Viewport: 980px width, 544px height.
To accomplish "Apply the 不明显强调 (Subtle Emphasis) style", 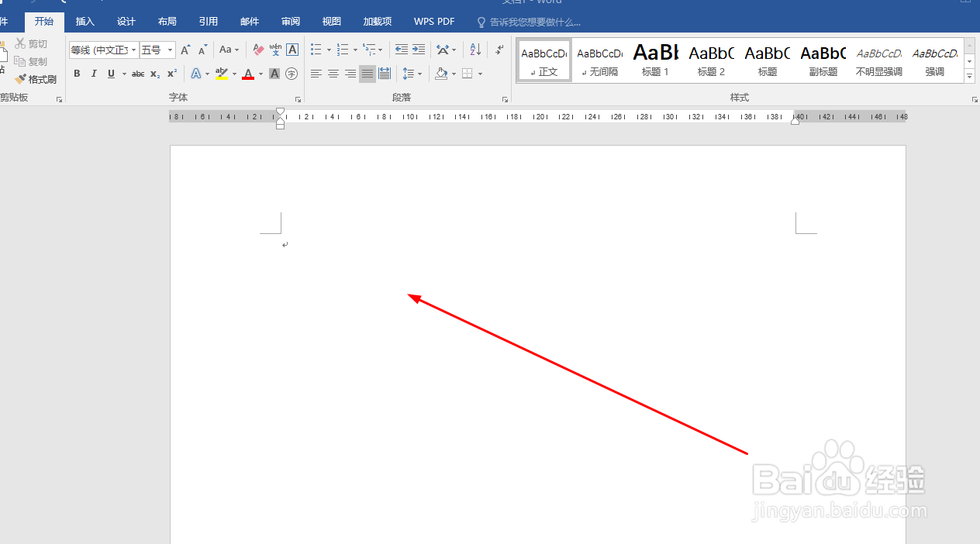I will [x=879, y=60].
